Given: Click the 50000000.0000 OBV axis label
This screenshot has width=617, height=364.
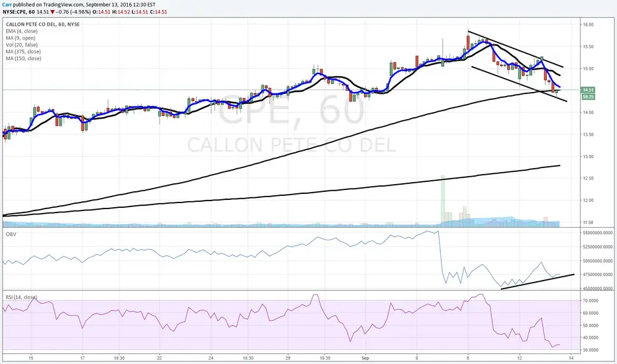Looking at the screenshot, I should (597, 261).
